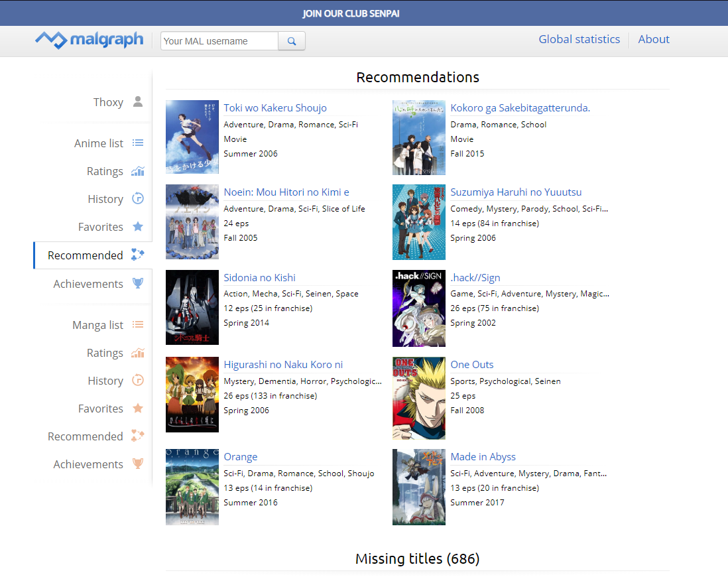Click the Thoxy user profile icon
The image size is (728, 577).
[138, 102]
